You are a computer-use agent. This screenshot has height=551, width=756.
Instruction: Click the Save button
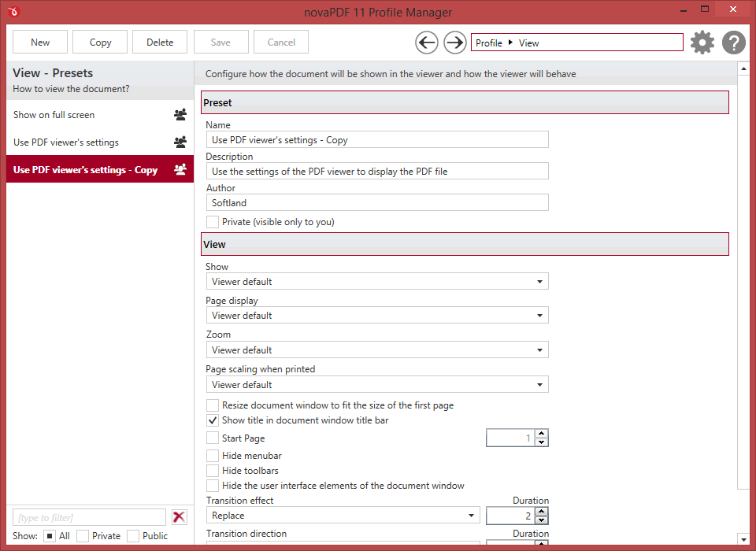(x=220, y=43)
